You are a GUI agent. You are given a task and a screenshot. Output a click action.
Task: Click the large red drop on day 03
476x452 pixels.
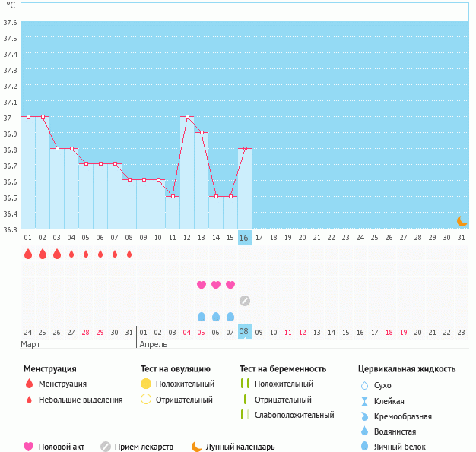click(x=57, y=254)
